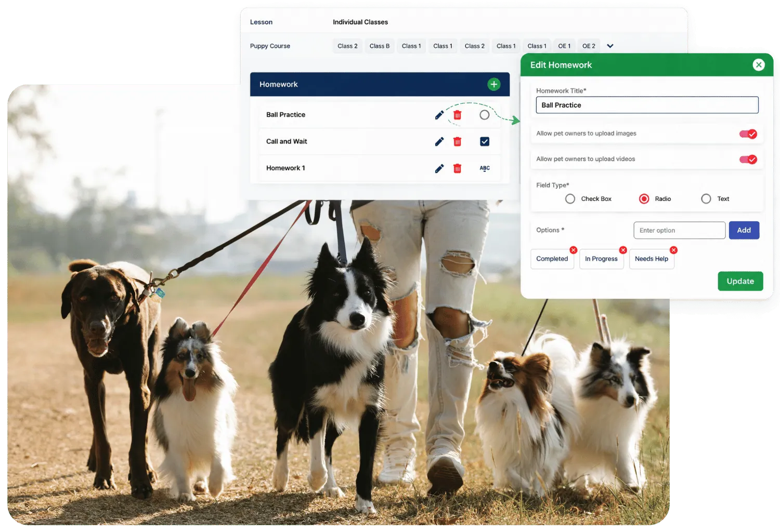
Task: Remove the Completed option
Action: (x=573, y=250)
